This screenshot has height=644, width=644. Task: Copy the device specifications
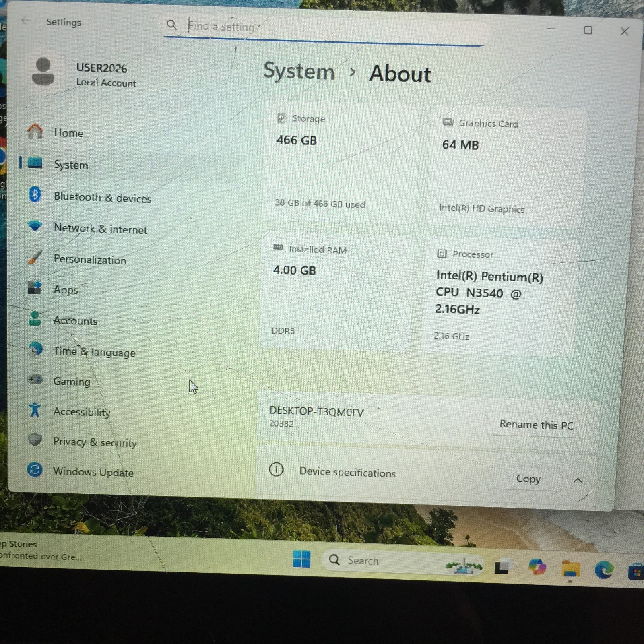click(x=528, y=479)
